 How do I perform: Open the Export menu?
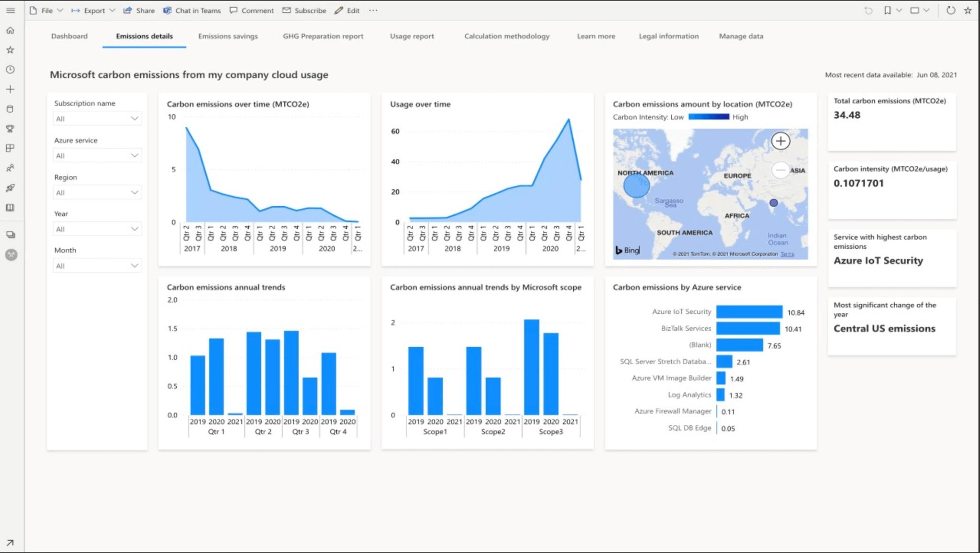click(x=93, y=10)
